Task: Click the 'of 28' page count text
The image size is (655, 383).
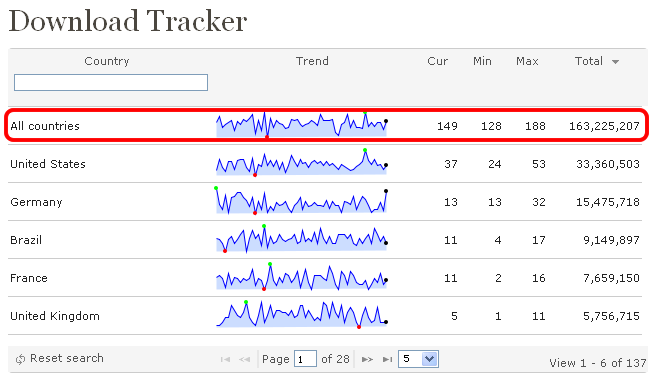Action: tap(335, 359)
